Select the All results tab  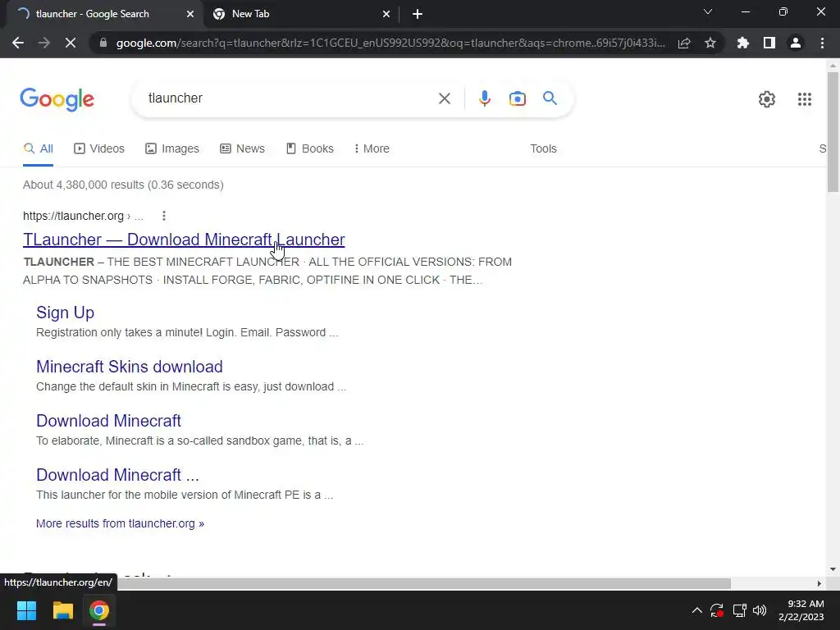pos(38,149)
